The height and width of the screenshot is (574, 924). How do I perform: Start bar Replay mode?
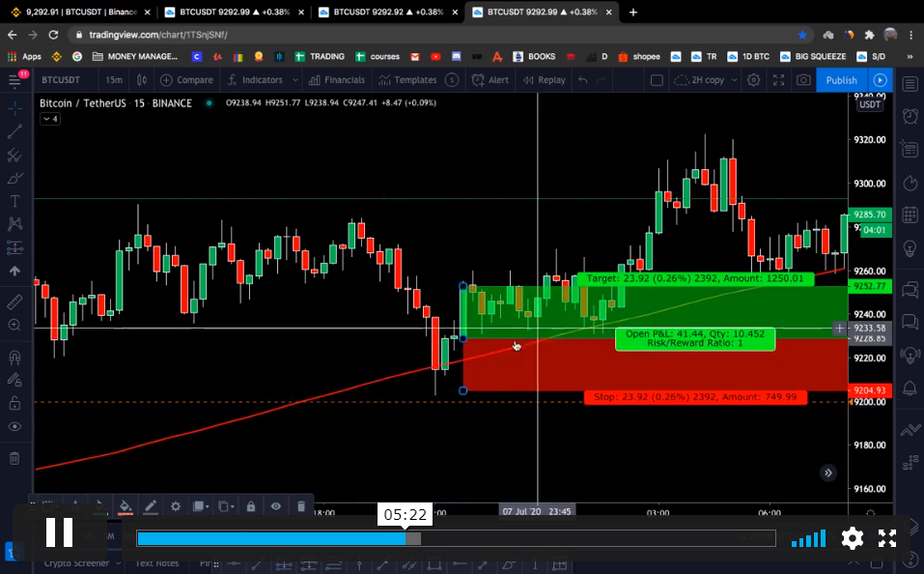(544, 79)
